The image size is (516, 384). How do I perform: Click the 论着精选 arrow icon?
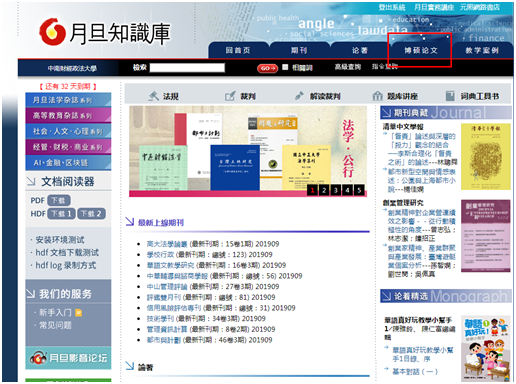386,296
